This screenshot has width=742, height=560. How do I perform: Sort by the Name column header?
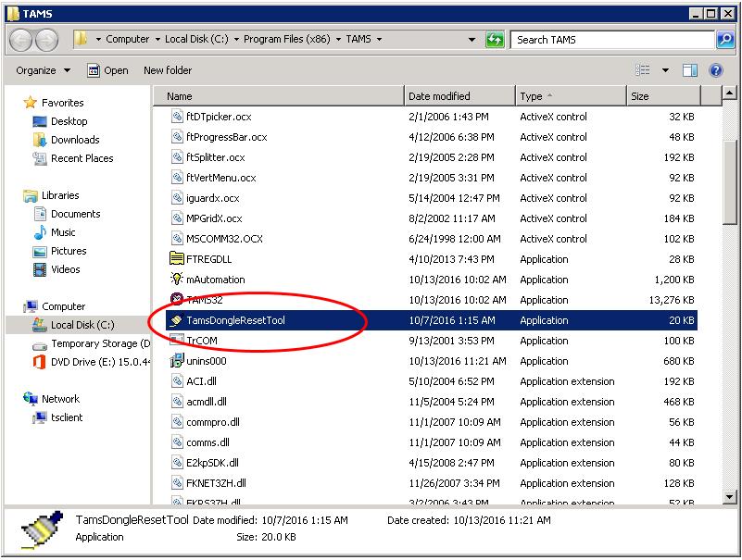point(279,96)
